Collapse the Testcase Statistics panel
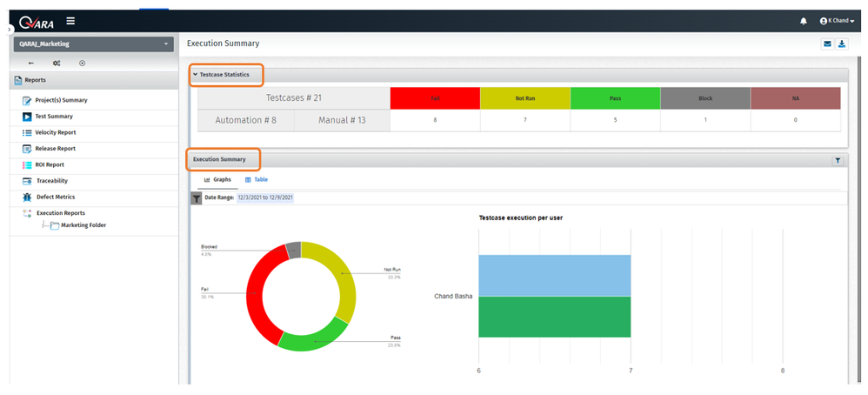Image resolution: width=868 pixels, height=395 pixels. click(x=195, y=74)
